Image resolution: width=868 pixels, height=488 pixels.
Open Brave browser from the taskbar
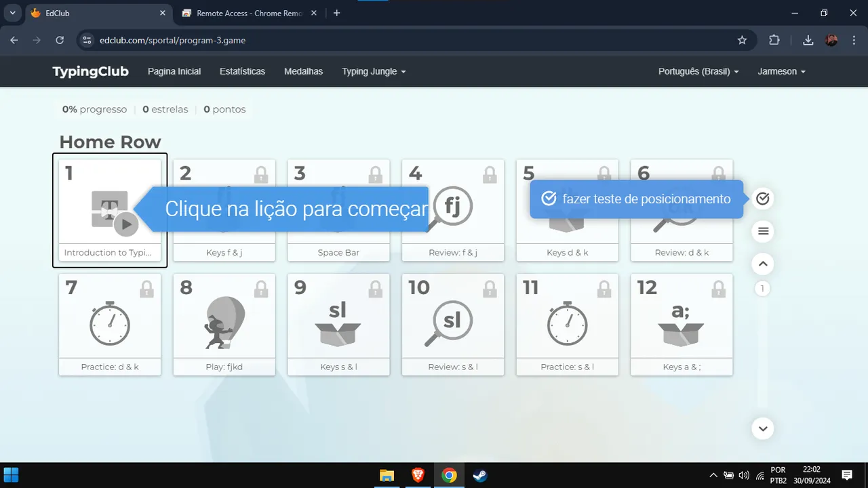pyautogui.click(x=418, y=475)
